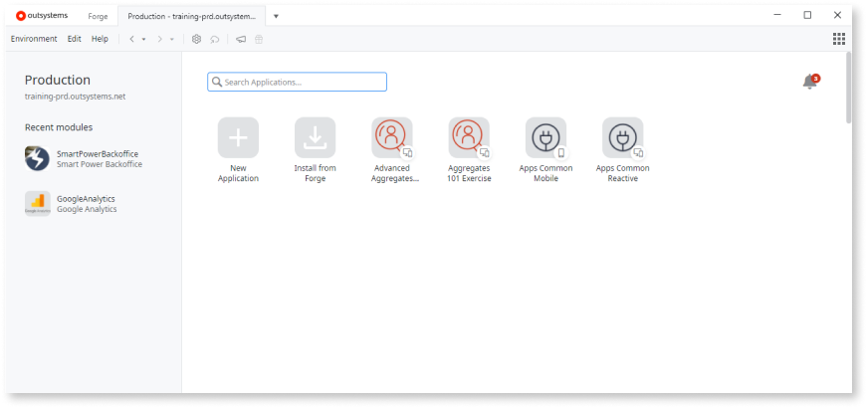Screen dimensions: 868x408
Task: Open the Help menu
Action: [100, 39]
